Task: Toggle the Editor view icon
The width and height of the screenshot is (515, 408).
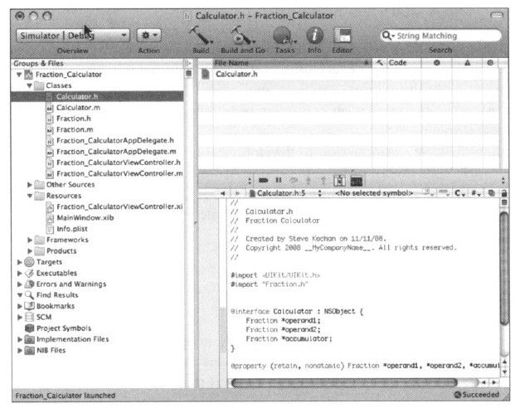Action: [x=342, y=36]
